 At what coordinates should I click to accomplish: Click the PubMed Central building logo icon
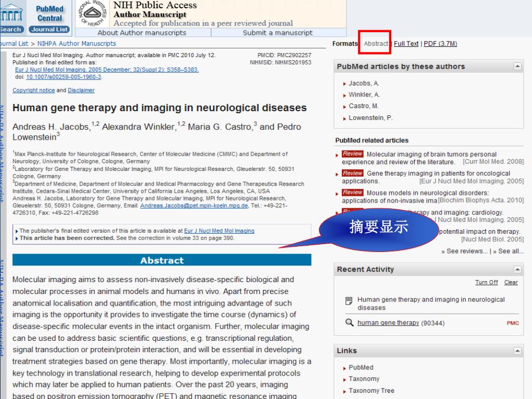click(11, 12)
